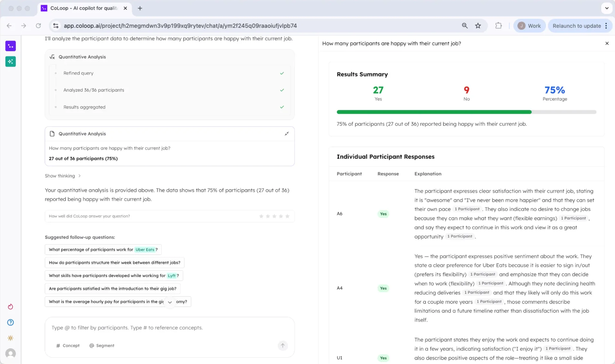
Task: Open the '1 Participant' citation after 'I enjoy it'
Action: coord(558,349)
